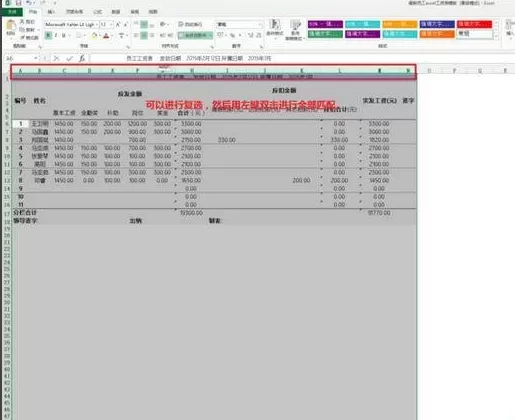Open Insert Function fx icon

pos(82,59)
